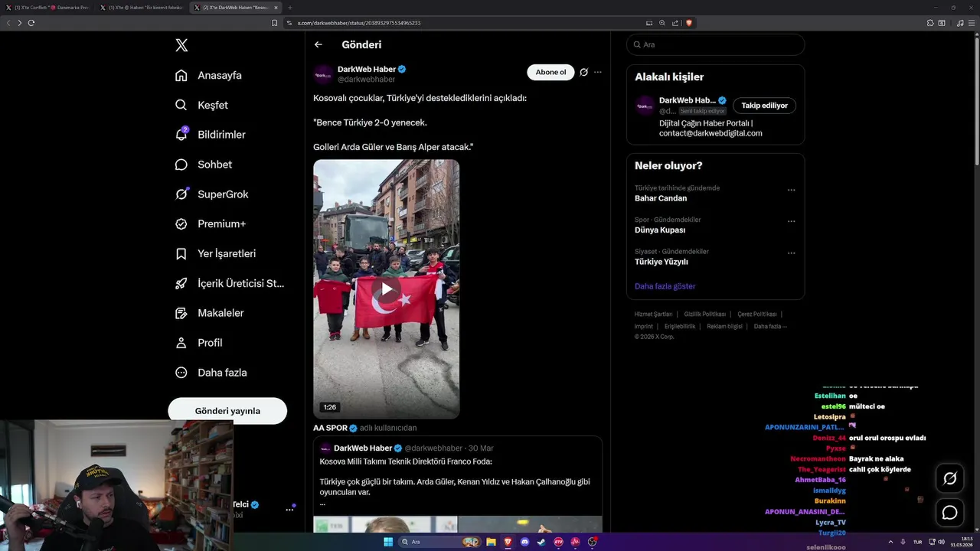Select the X'te DarkWeb Haber browser tab

(236, 7)
